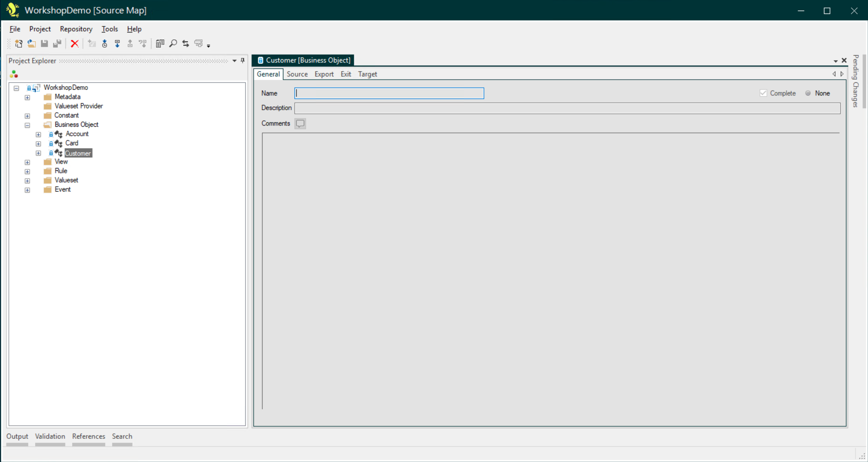868x462 pixels.
Task: Open the Comments speech bubble
Action: tap(300, 124)
